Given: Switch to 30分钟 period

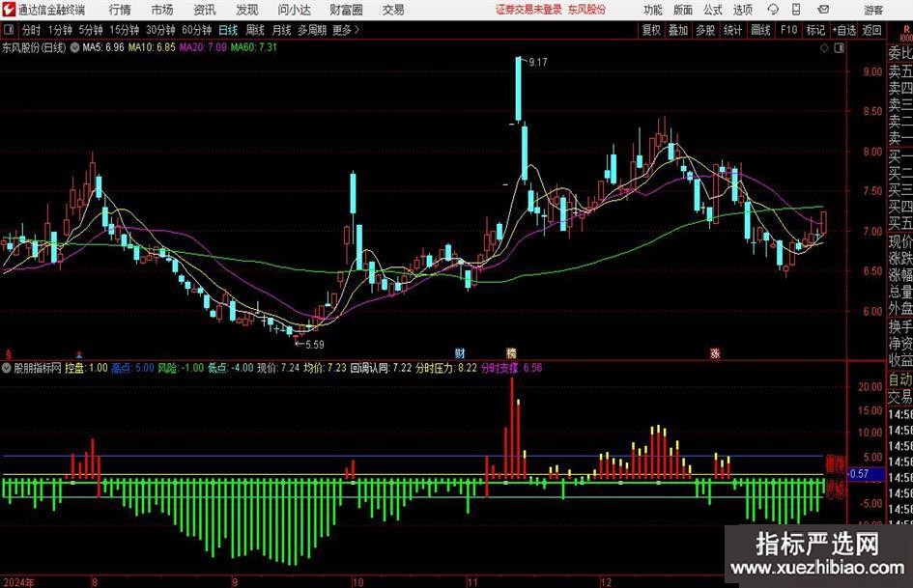Looking at the screenshot, I should (160, 30).
